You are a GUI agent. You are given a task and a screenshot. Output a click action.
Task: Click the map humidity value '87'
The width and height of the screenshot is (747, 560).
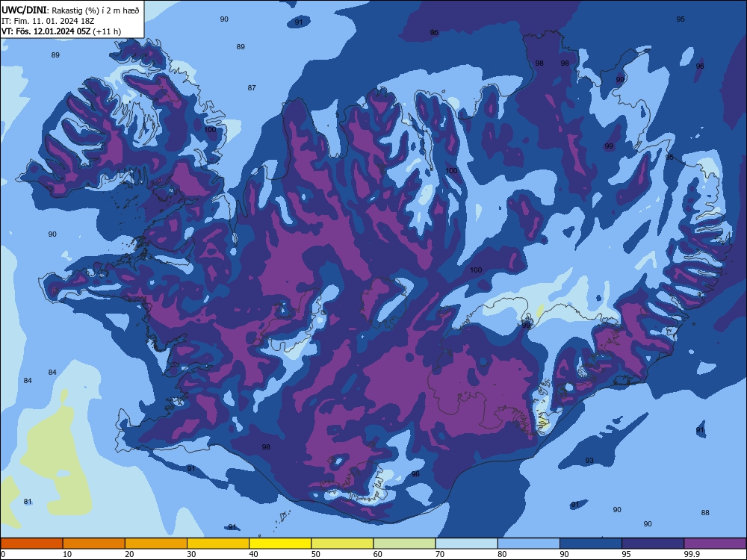(252, 87)
